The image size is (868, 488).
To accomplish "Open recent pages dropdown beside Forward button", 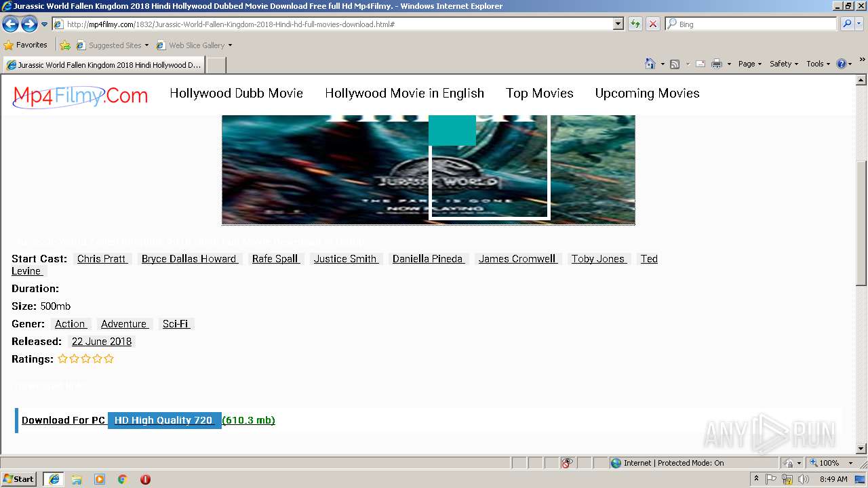I will pyautogui.click(x=45, y=24).
